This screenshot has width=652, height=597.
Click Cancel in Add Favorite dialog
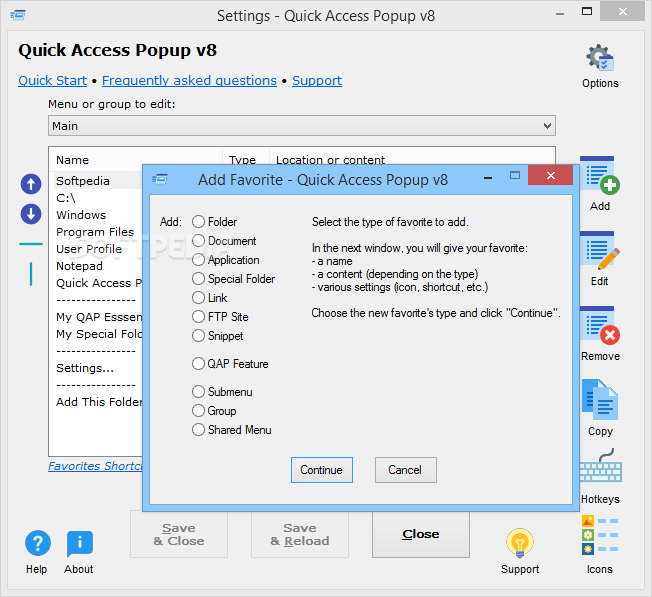point(405,470)
